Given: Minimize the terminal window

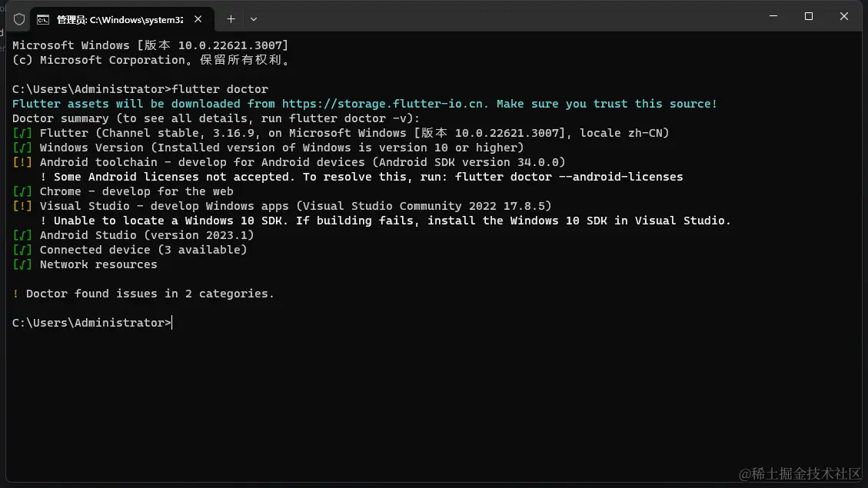Looking at the screenshot, I should point(773,16).
